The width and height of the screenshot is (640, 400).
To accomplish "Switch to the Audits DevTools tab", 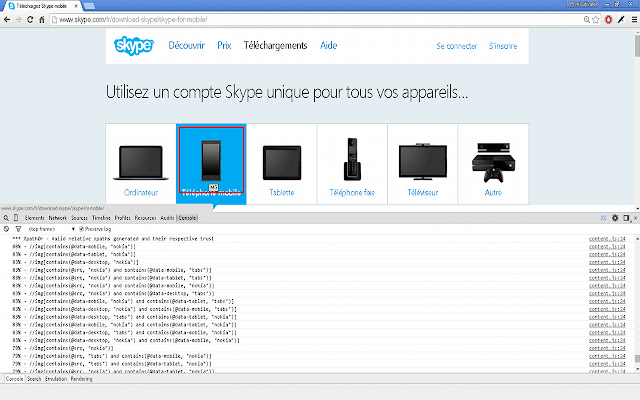I will (167, 218).
